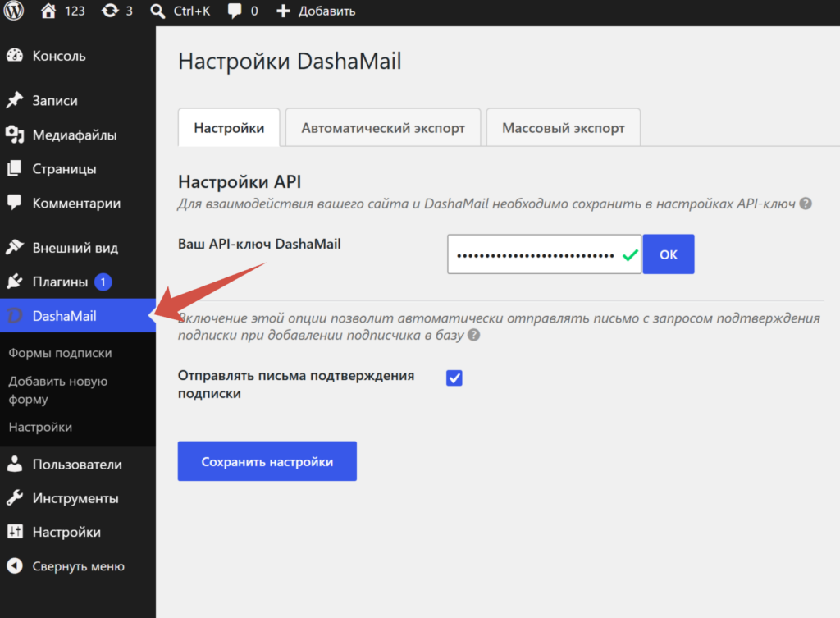This screenshot has height=618, width=840.
Task: Open site home icon labeled 123
Action: coord(48,11)
